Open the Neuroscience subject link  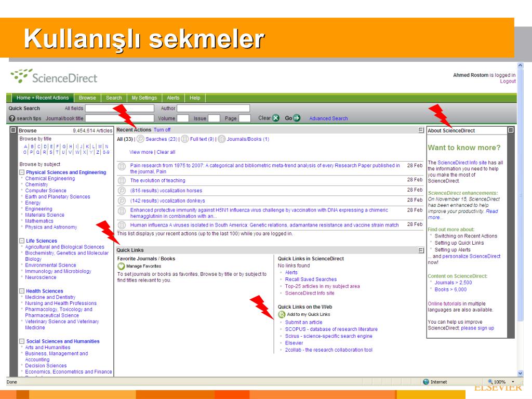click(41, 277)
